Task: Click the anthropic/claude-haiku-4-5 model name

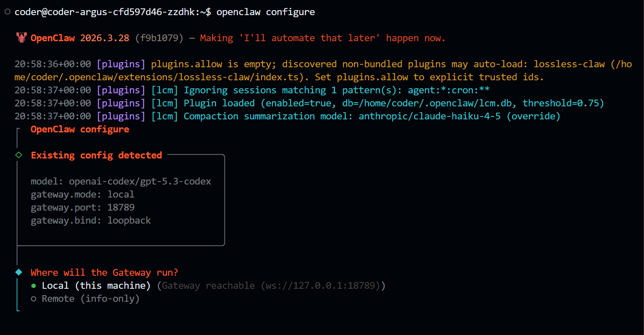Action: click(x=430, y=116)
